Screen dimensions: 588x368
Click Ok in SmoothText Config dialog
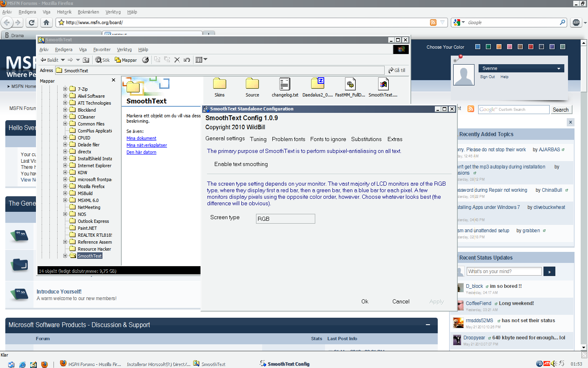tap(365, 301)
